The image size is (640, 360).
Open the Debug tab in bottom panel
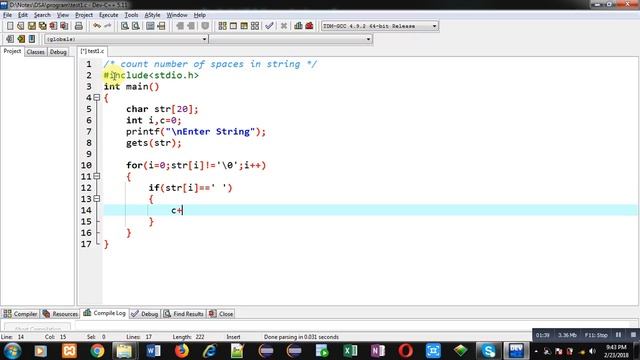[144, 314]
